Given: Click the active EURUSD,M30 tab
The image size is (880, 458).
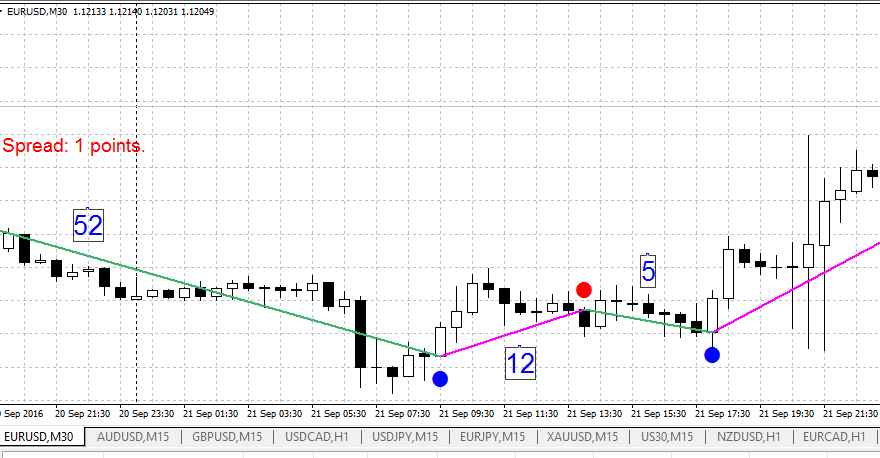Looking at the screenshot, I should 40,437.
